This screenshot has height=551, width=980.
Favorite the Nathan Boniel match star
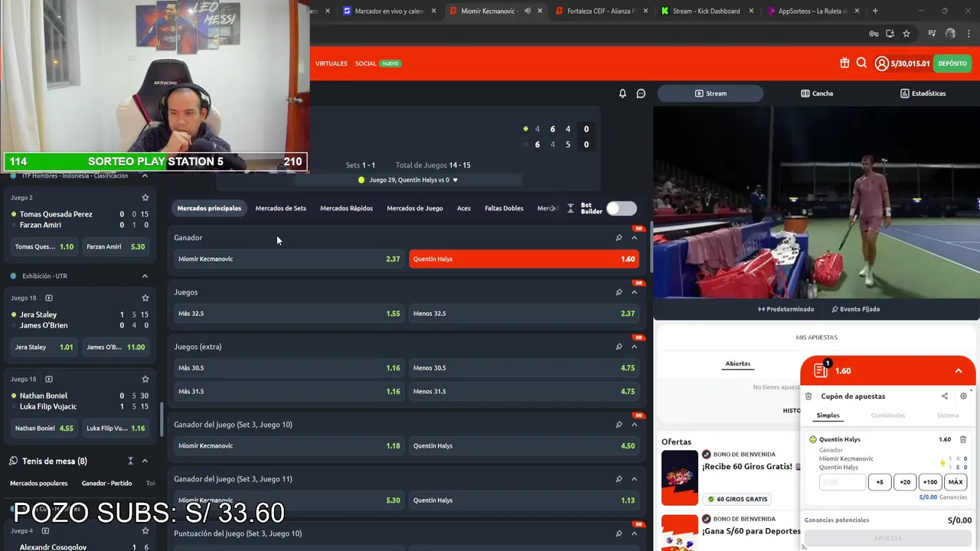tap(145, 379)
